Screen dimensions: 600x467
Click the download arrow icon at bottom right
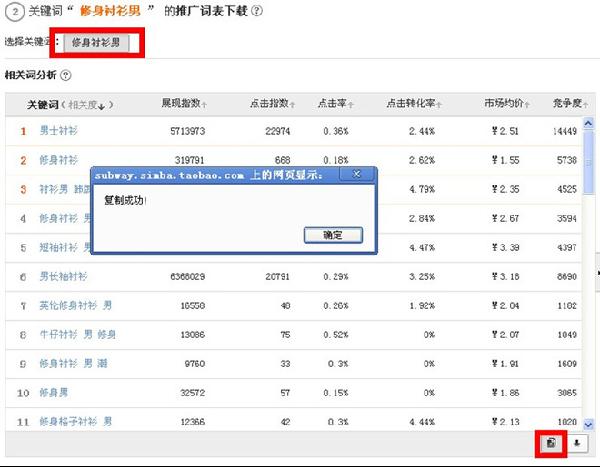coord(578,443)
